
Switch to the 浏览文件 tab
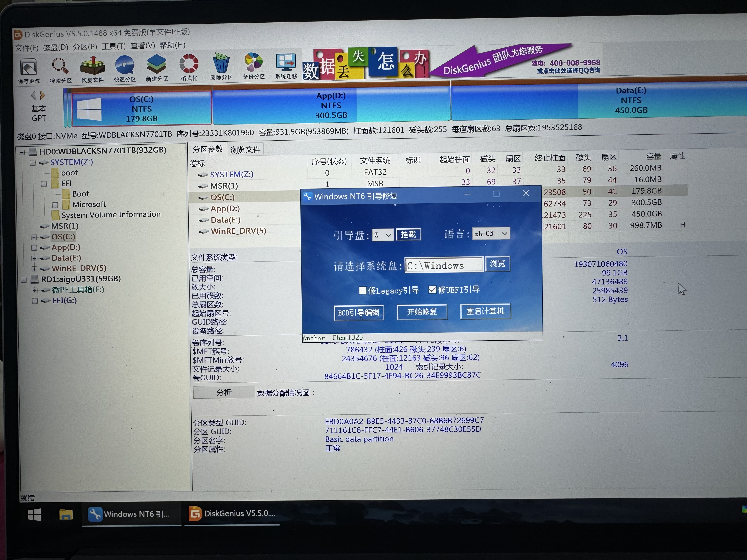coord(245,150)
